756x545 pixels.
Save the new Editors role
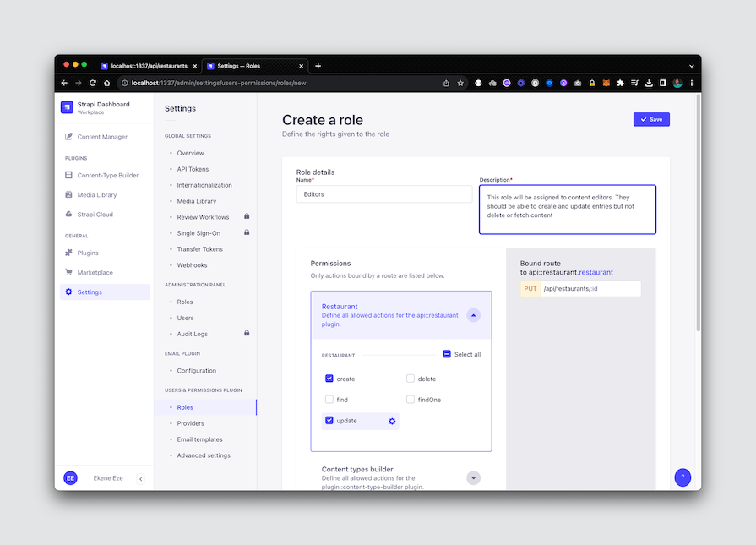650,119
